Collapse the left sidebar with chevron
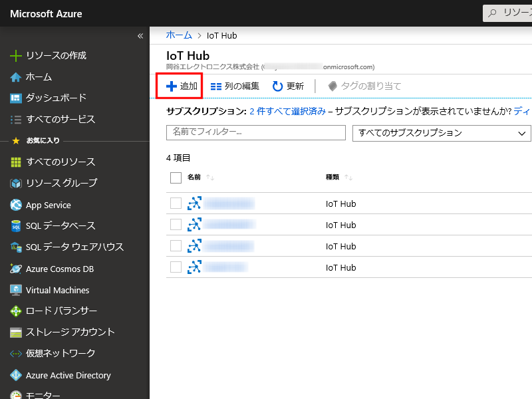 click(x=140, y=36)
